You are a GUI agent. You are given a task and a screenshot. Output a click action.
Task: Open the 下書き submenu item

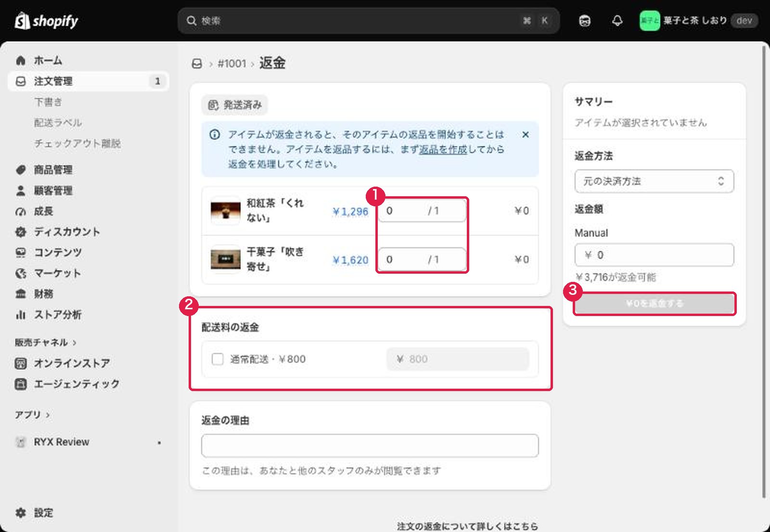coord(48,102)
